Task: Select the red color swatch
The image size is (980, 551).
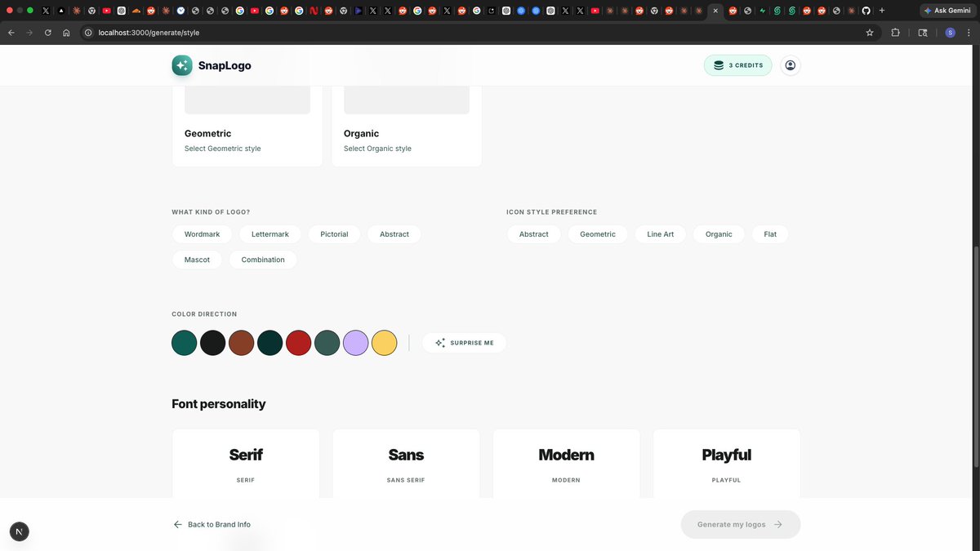Action: tap(299, 343)
